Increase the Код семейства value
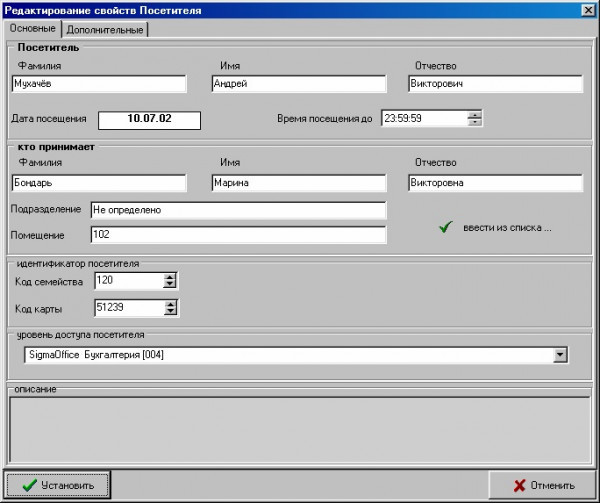 [x=170, y=278]
